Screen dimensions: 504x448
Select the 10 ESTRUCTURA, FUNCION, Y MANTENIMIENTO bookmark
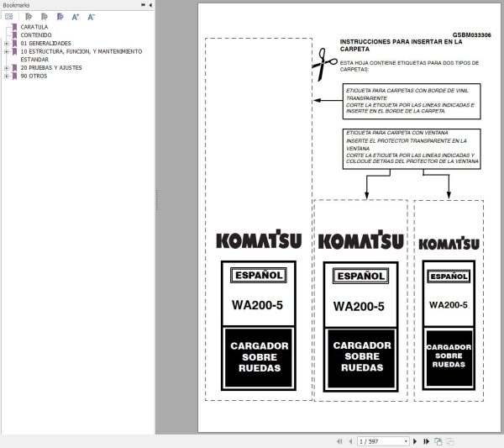click(81, 55)
